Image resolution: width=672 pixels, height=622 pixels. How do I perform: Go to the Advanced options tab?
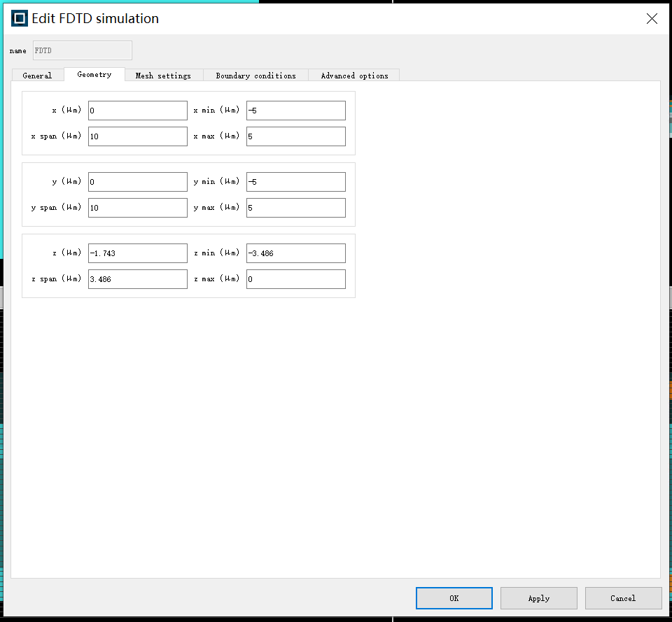pyautogui.click(x=354, y=76)
